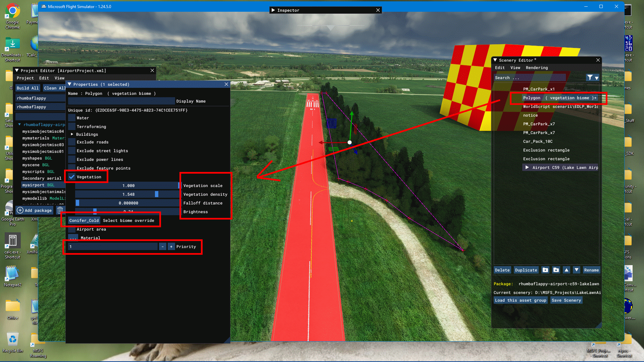
Task: Toggle the Airport area checkbox
Action: click(x=72, y=229)
